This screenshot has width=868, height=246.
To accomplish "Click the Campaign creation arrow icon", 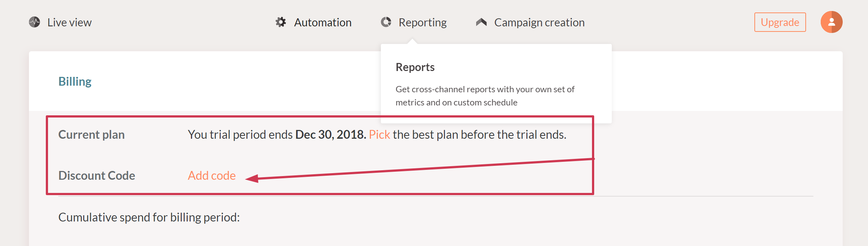I will point(481,21).
